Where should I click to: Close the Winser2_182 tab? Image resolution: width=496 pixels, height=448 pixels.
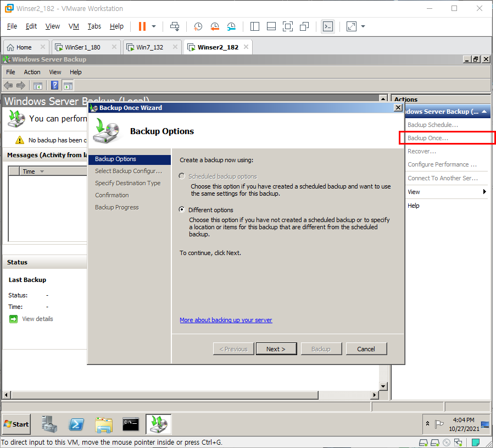point(246,47)
